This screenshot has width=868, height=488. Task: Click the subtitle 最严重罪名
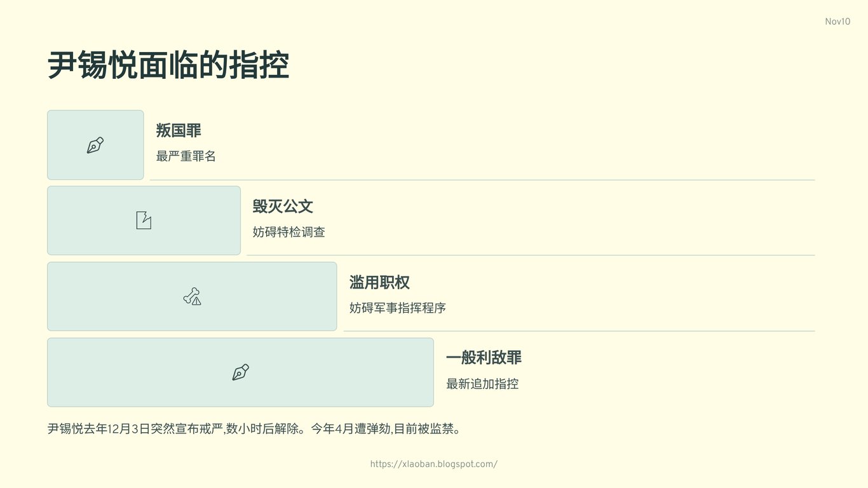186,156
